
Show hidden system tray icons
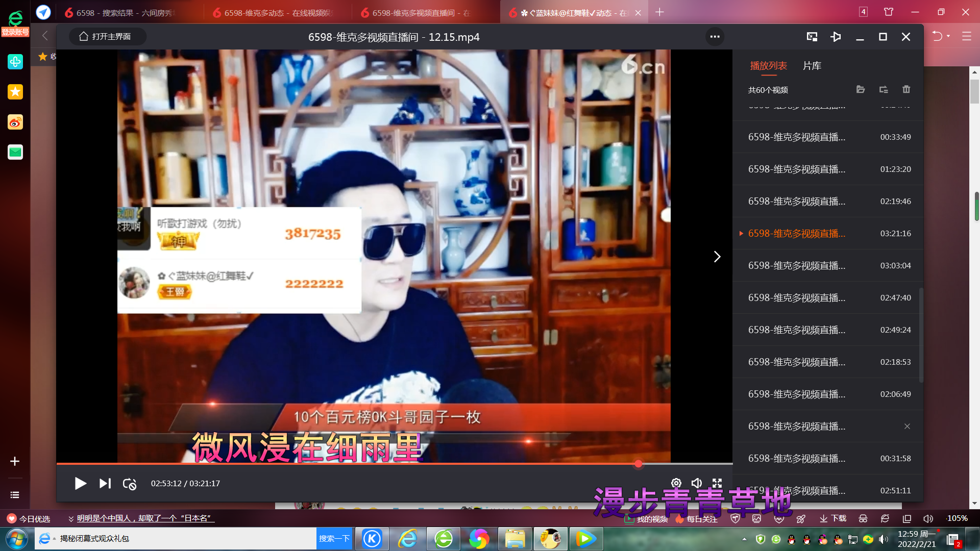click(x=744, y=539)
